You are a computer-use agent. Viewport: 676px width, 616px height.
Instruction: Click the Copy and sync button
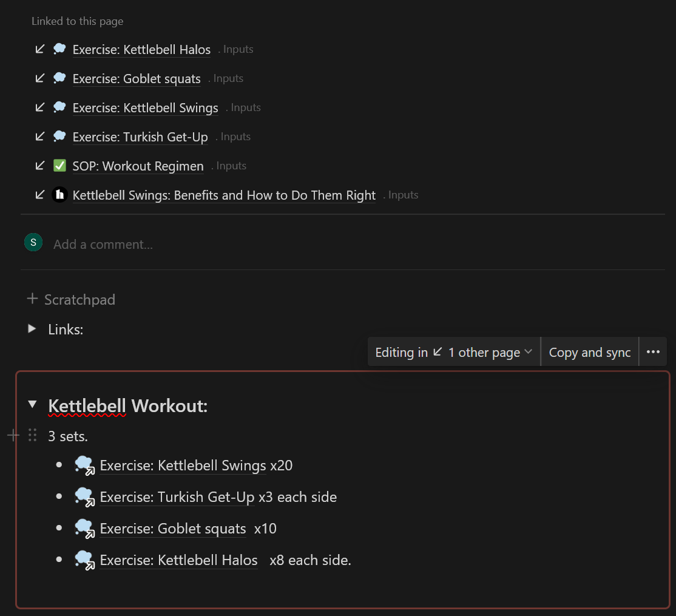[589, 352]
